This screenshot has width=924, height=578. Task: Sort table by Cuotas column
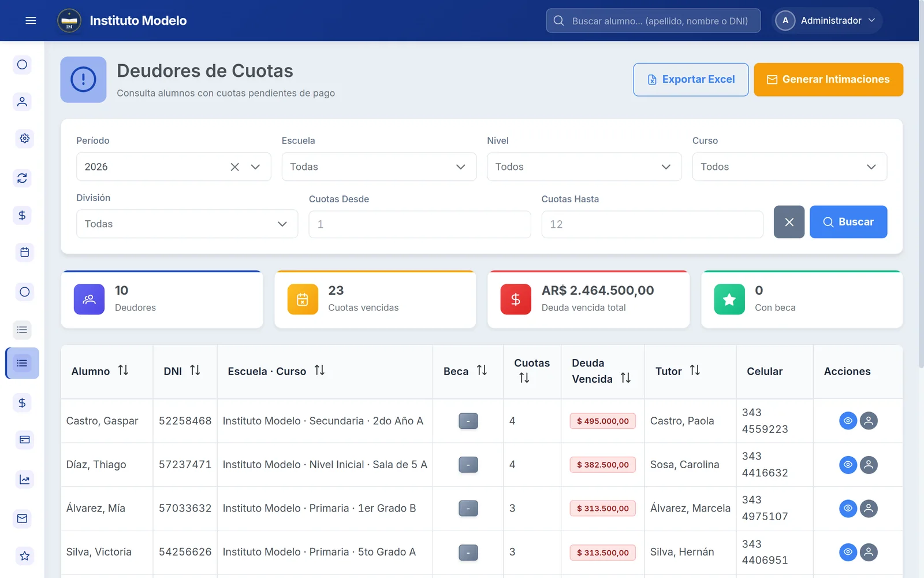[524, 378]
